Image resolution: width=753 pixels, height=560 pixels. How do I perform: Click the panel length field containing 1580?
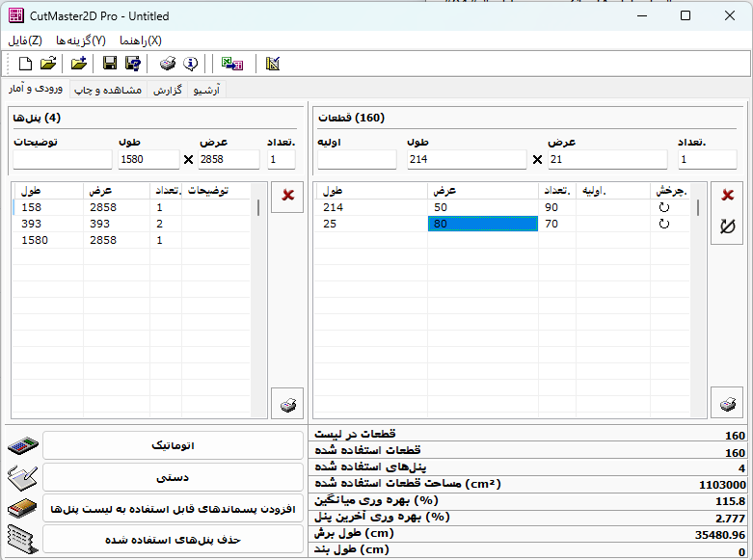[147, 160]
